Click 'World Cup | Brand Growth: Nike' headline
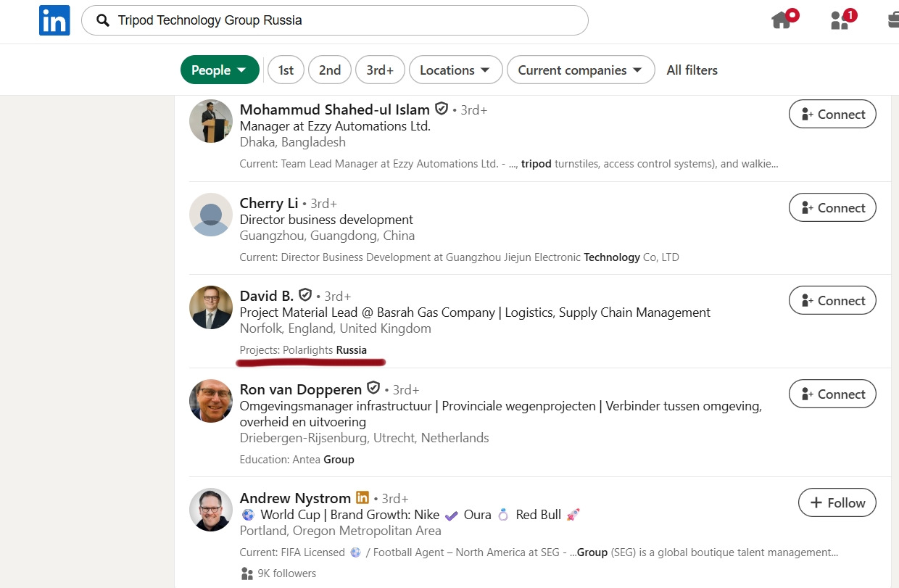This screenshot has height=588, width=899. click(x=410, y=515)
